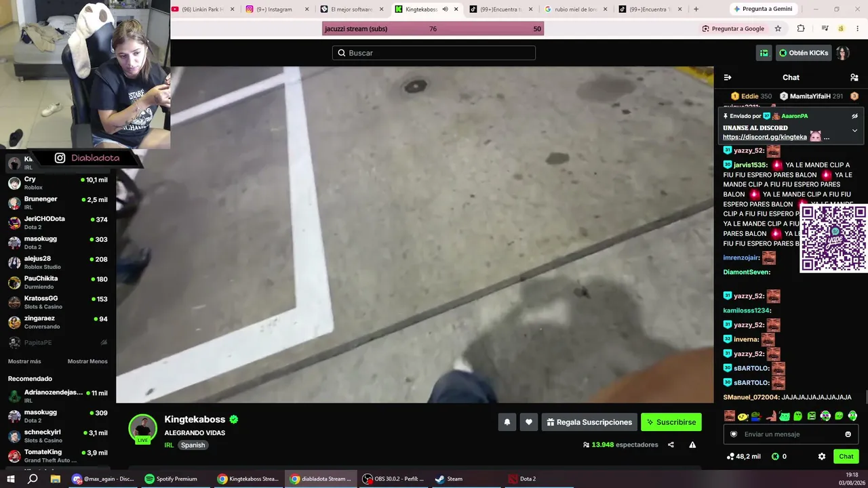Image resolution: width=868 pixels, height=488 pixels.
Task: Open the Windows Start menu
Action: click(11, 479)
